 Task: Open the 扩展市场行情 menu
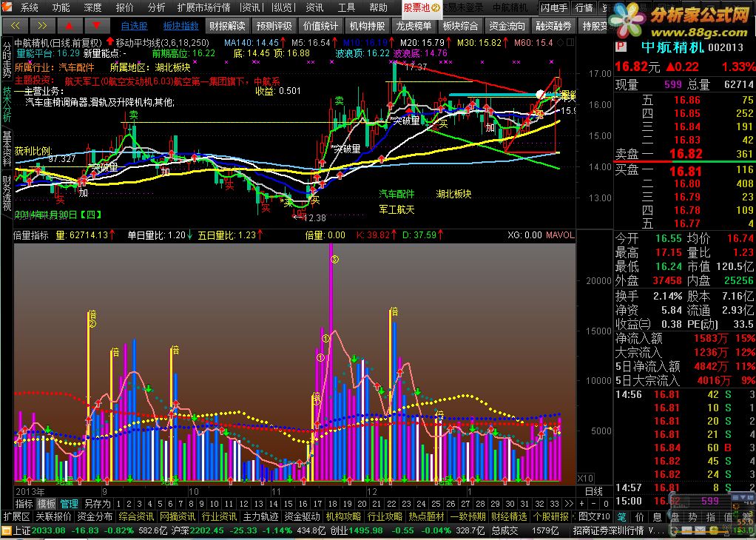[203, 7]
